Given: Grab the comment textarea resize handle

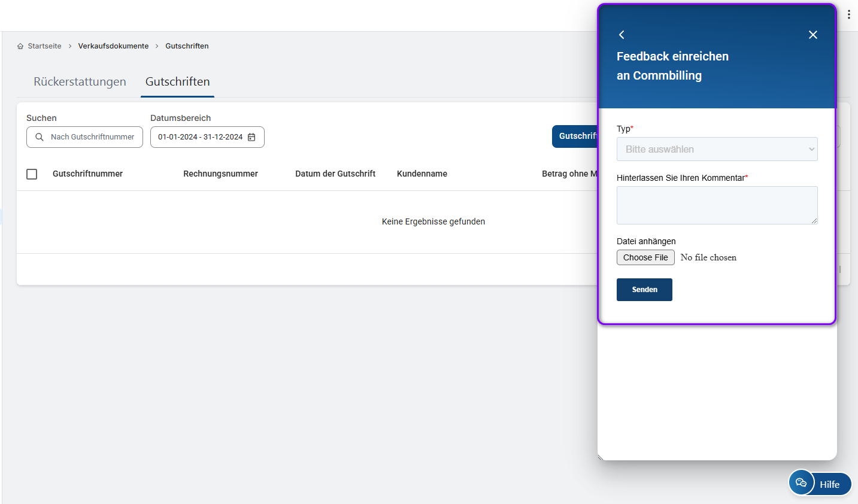Looking at the screenshot, I should click(814, 221).
